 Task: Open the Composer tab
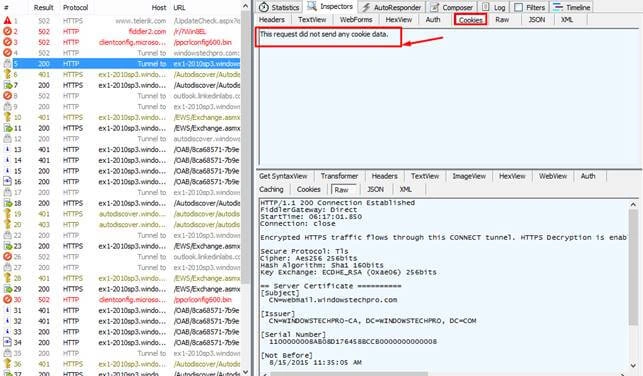tap(451, 7)
